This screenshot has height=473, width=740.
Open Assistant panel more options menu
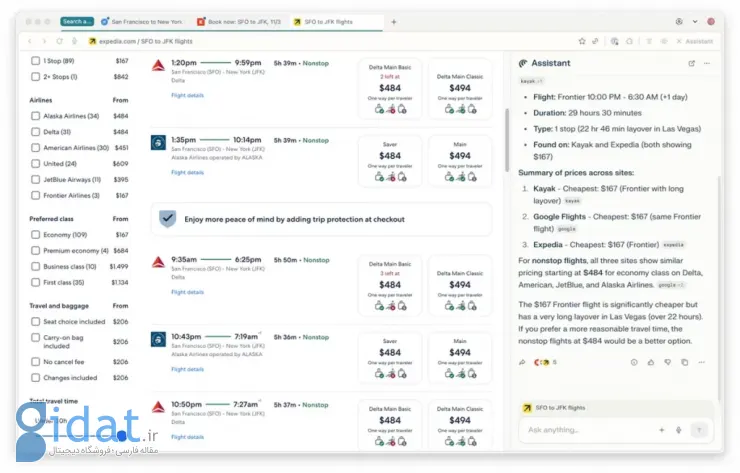[x=707, y=63]
